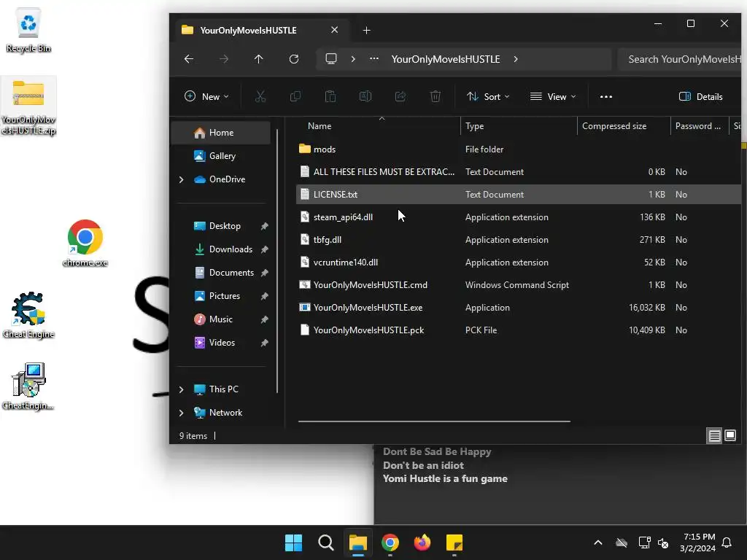Click the horizontal scrollbar in file list

[x=434, y=421]
